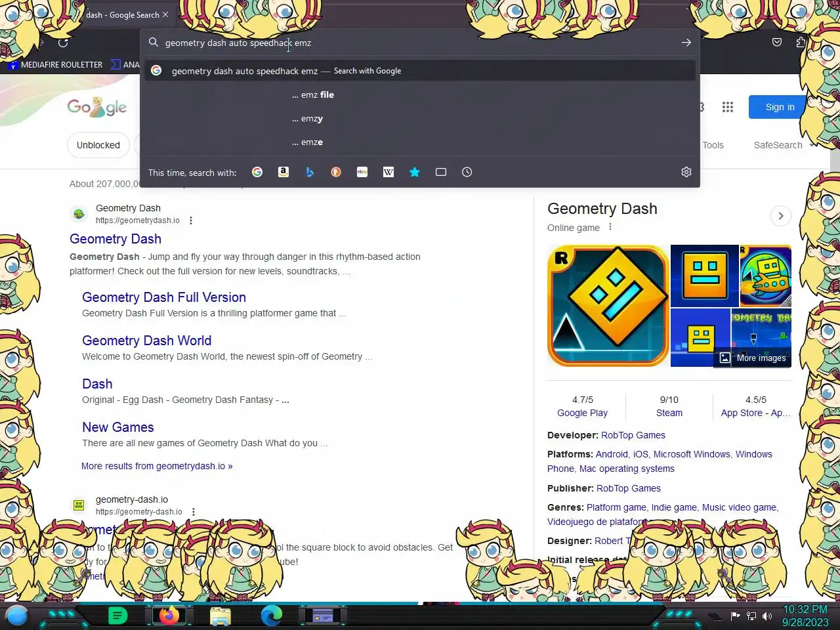Viewport: 840px width, 630px height.
Task: Open the Steam rating link
Action: pos(669,413)
